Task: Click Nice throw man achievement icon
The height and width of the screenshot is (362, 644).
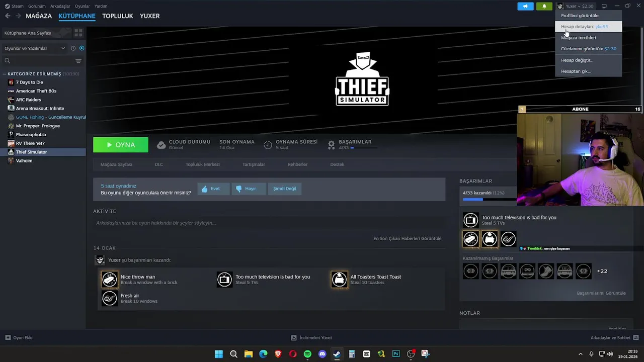Action: 109,280
